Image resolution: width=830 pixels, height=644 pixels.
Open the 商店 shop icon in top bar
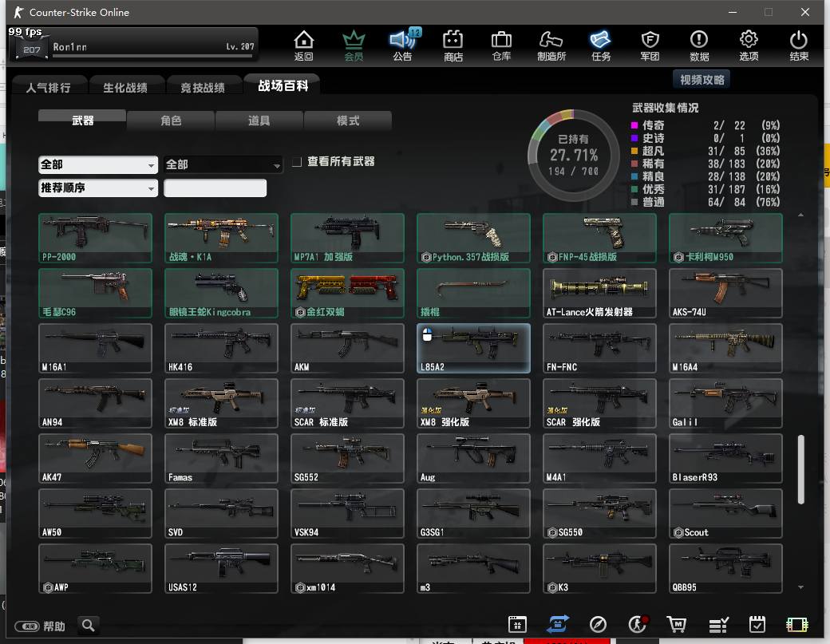pyautogui.click(x=453, y=45)
